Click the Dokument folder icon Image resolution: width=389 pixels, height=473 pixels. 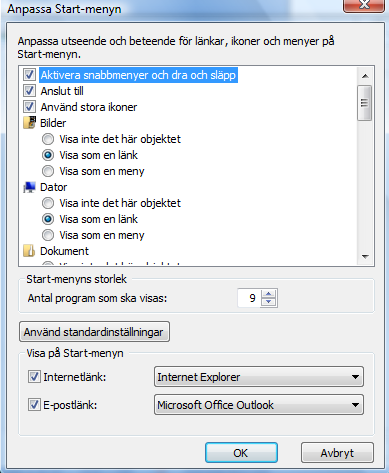(x=29, y=251)
